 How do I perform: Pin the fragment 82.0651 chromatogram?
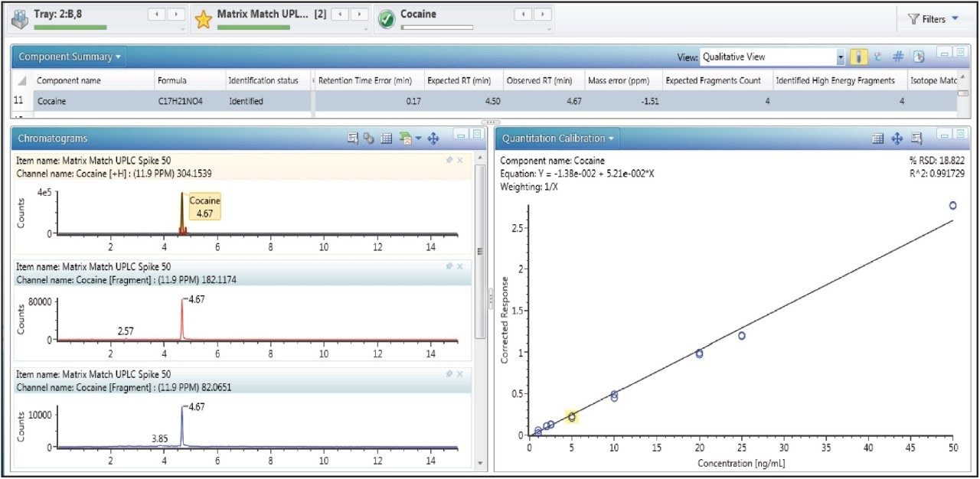tap(449, 373)
